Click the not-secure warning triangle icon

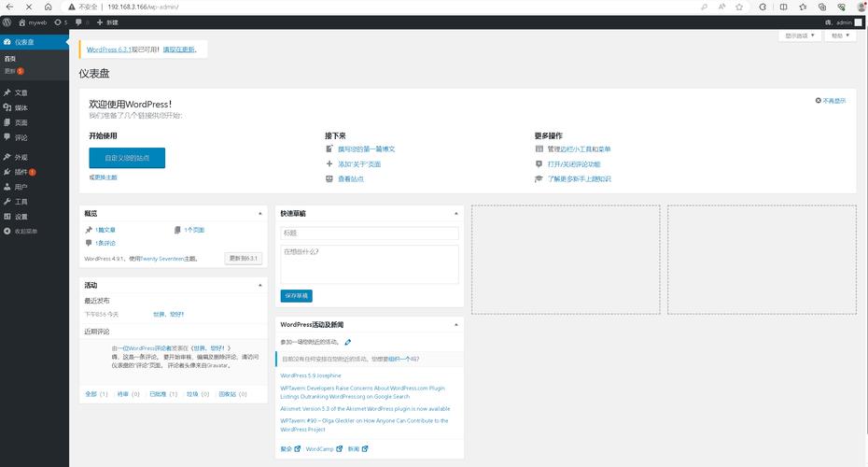[x=72, y=7]
